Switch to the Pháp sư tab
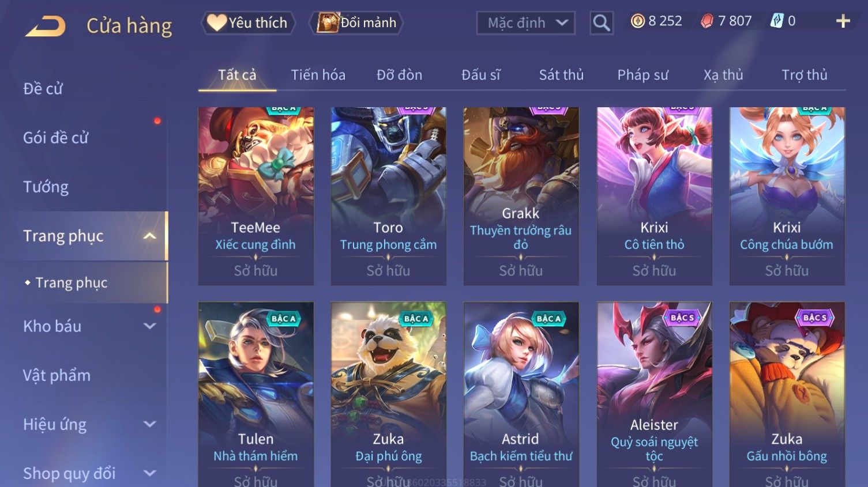868x487 pixels. pyautogui.click(x=642, y=75)
